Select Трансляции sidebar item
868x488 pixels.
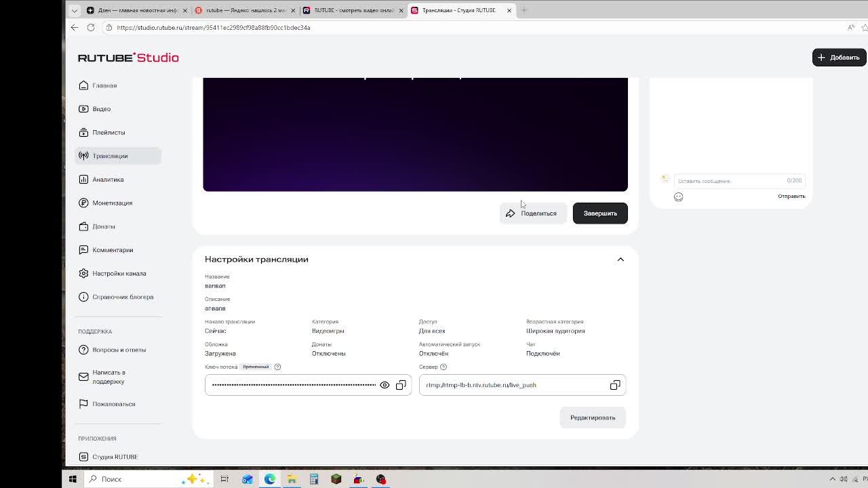coord(117,156)
